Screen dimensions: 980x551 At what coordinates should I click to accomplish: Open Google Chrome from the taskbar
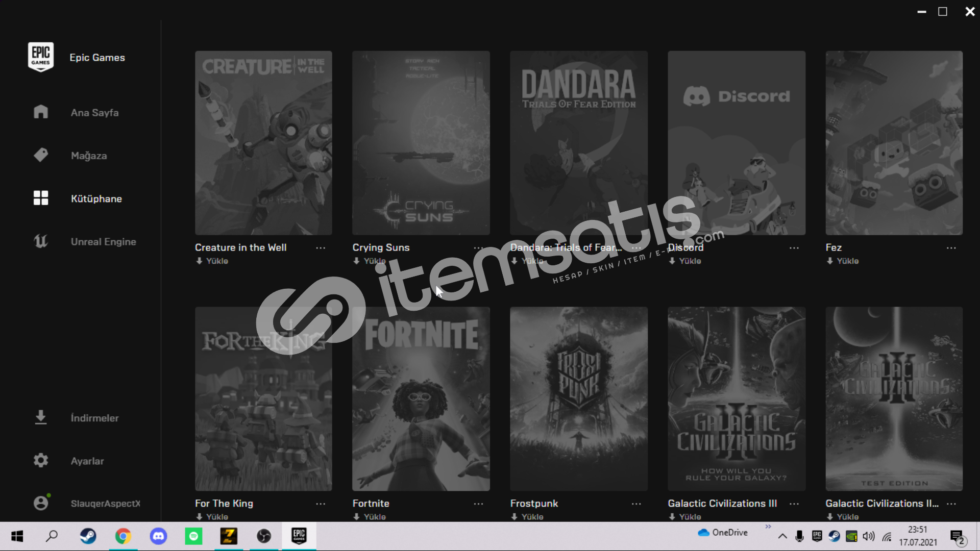tap(123, 536)
